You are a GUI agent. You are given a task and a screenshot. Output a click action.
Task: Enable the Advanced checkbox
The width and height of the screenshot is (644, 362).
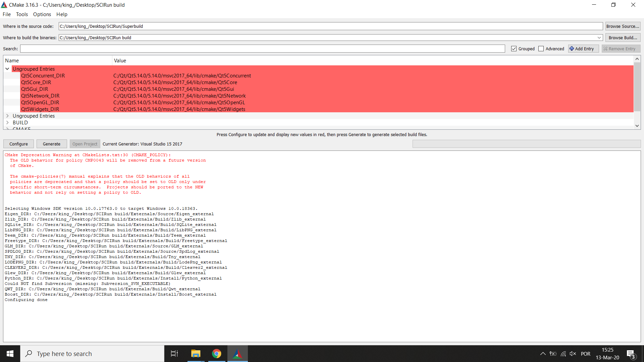pos(541,49)
